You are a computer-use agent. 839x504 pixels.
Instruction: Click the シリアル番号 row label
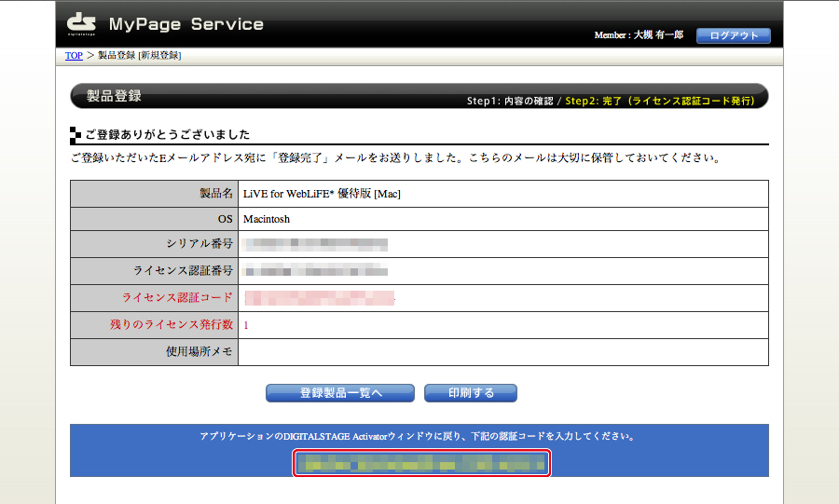(x=199, y=244)
